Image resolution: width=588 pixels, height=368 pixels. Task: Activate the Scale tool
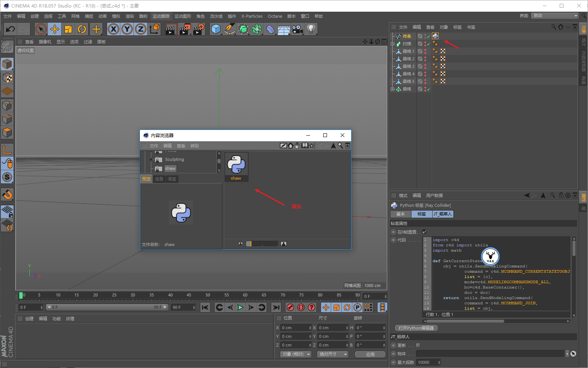click(x=68, y=29)
